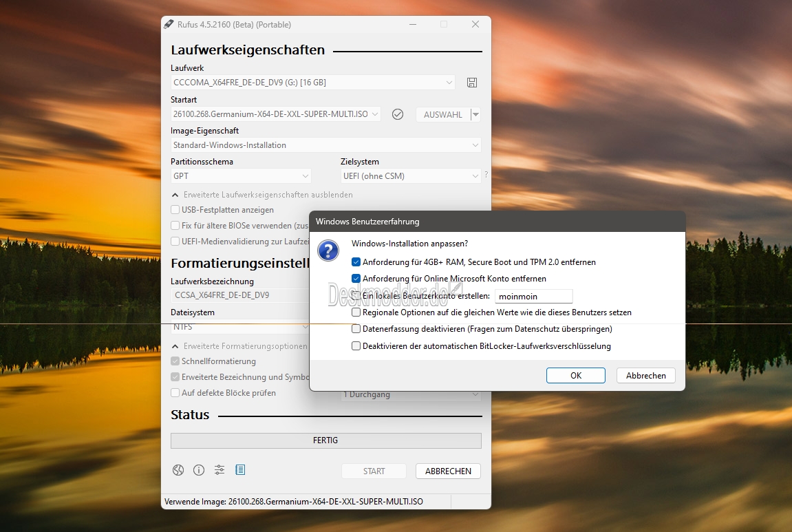Click the Windows-Installation anpassen? prompt text
This screenshot has height=532, width=792.
click(x=409, y=244)
